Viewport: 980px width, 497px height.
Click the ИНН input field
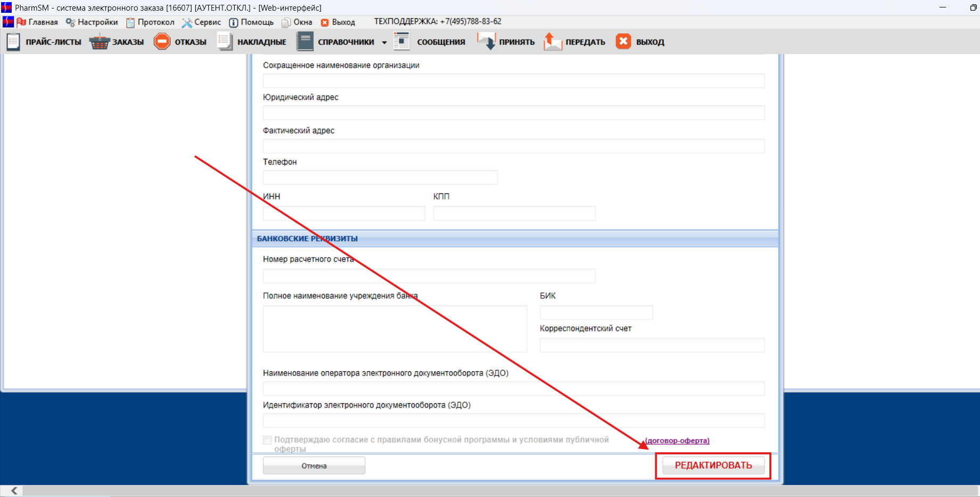pyautogui.click(x=344, y=214)
